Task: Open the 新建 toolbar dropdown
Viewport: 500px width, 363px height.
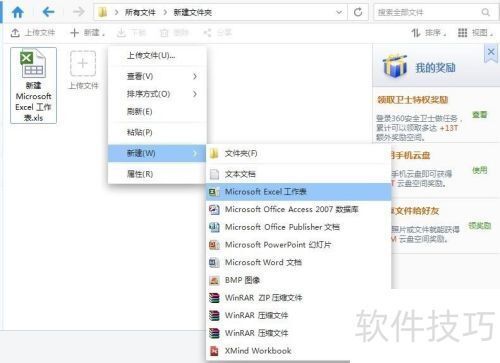Action: point(88,33)
